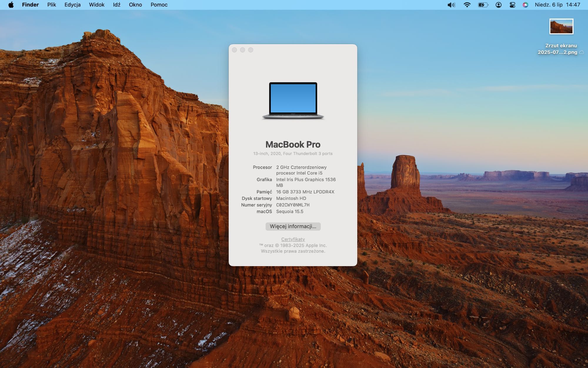The image size is (588, 368).
Task: Click the MacBook Pro title text
Action: pyautogui.click(x=293, y=145)
